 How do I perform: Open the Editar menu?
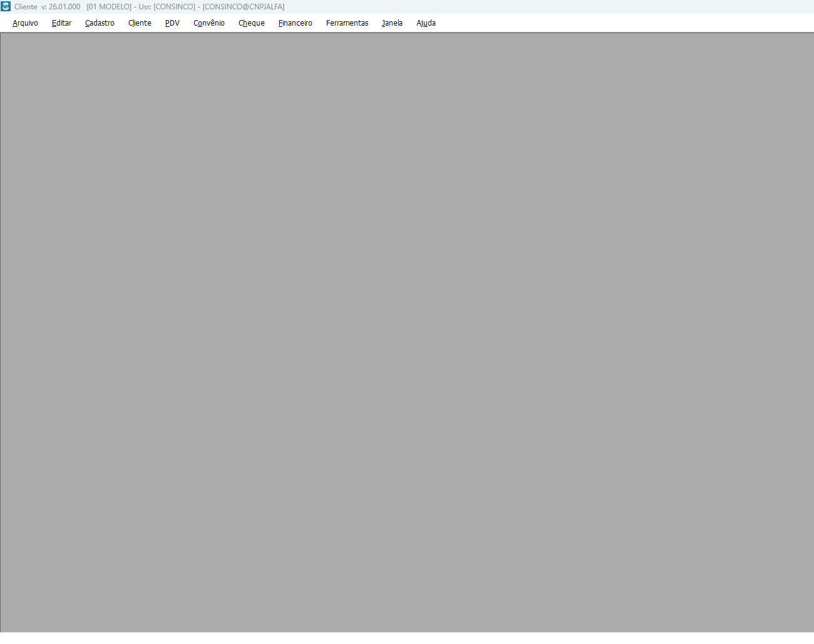[x=61, y=23]
